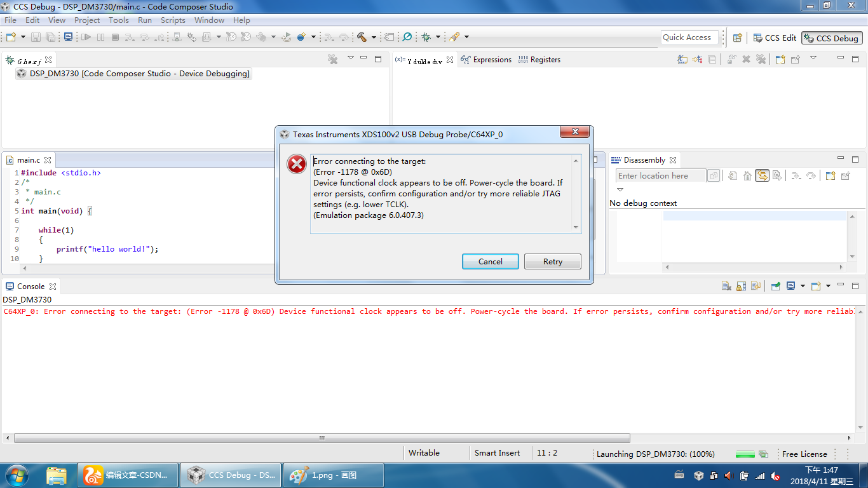This screenshot has width=868, height=488.
Task: Toggle Show Source icon in Disassembly view
Action: [x=776, y=176]
